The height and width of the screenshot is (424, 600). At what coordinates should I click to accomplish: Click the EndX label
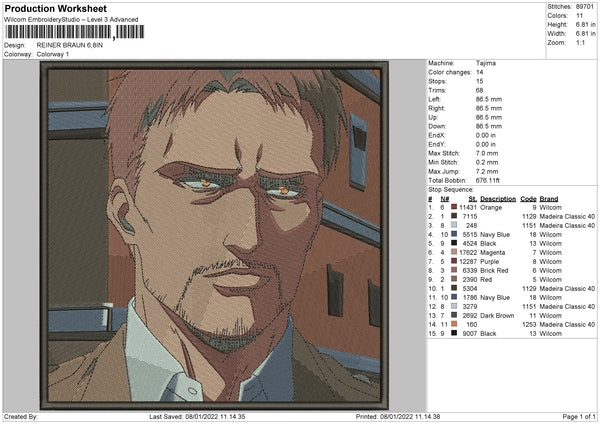pyautogui.click(x=437, y=135)
